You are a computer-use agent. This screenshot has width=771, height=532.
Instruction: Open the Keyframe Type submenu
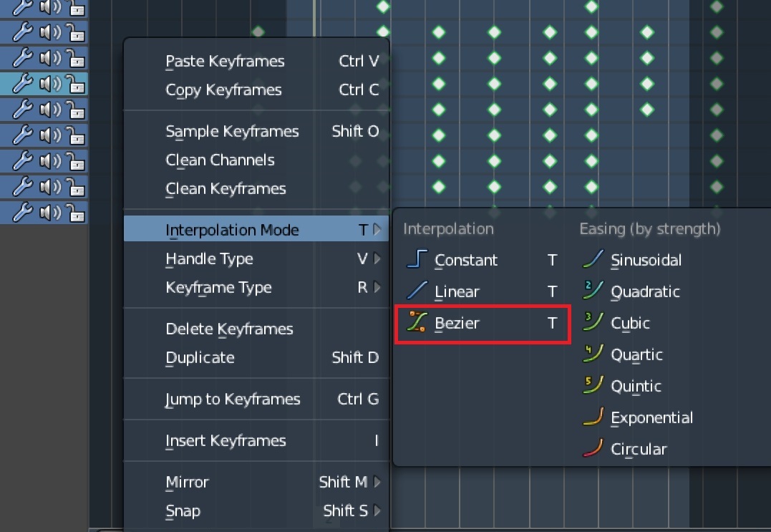pos(256,287)
